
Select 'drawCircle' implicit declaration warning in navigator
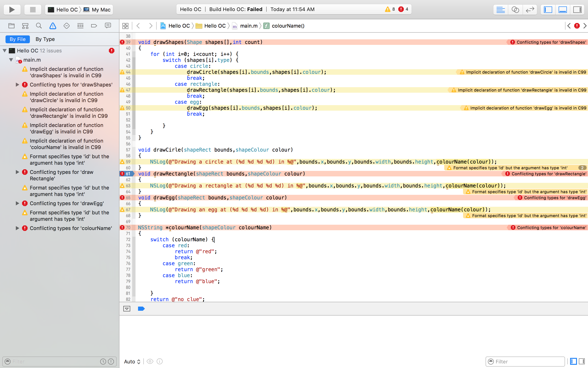[66, 97]
